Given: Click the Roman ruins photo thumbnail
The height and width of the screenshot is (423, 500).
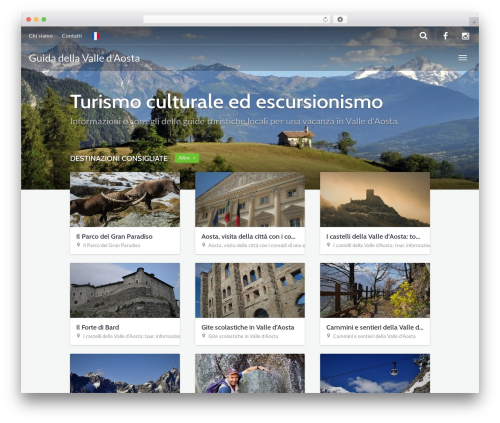Looking at the screenshot, I should pos(250,290).
